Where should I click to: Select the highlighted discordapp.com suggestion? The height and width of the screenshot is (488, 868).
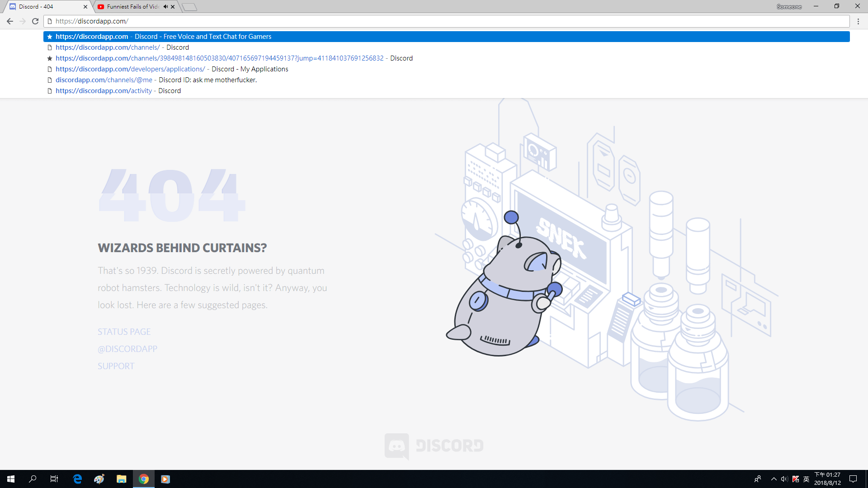(x=181, y=37)
